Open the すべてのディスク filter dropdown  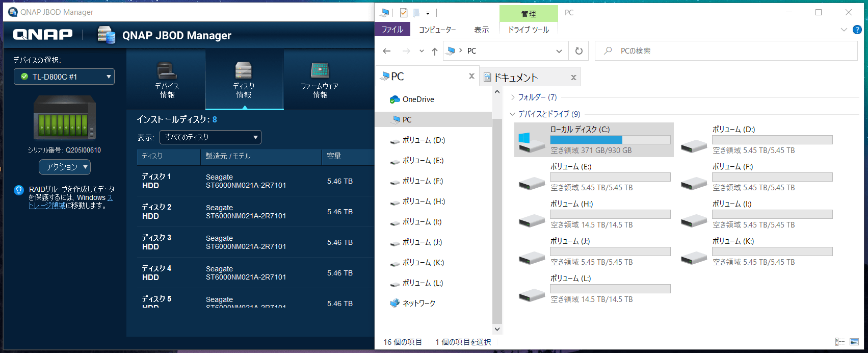pos(210,137)
